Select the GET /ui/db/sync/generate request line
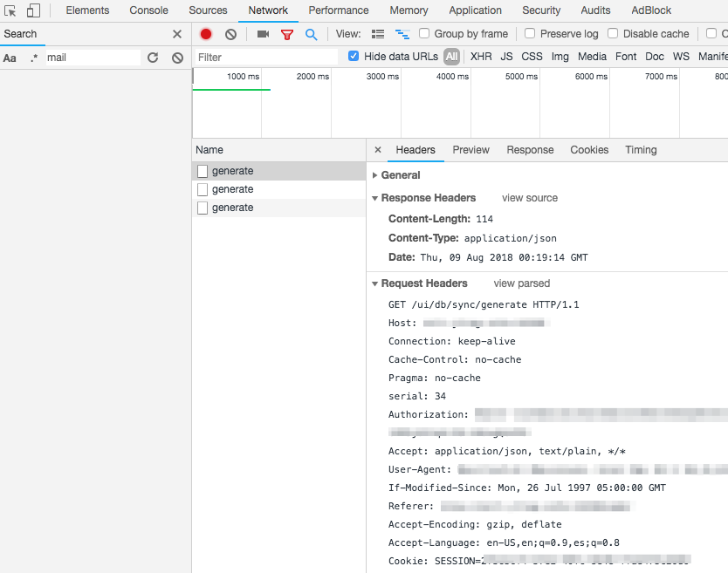 tap(484, 305)
